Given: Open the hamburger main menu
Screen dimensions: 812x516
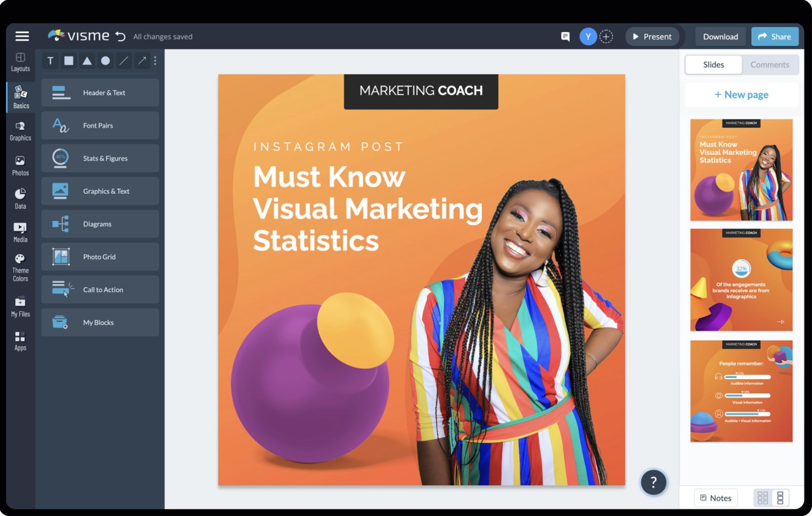Looking at the screenshot, I should pos(22,36).
